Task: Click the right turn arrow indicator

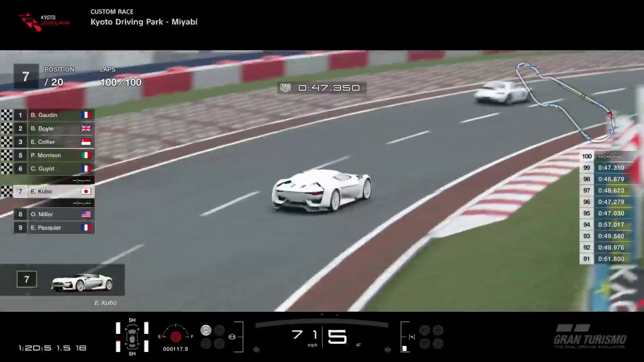Action: click(388, 349)
